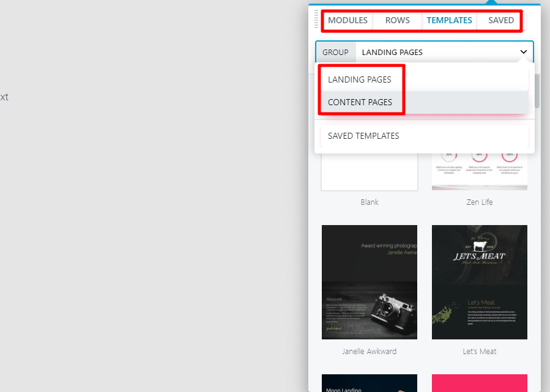Select the Let's Meat template preview

(479, 282)
